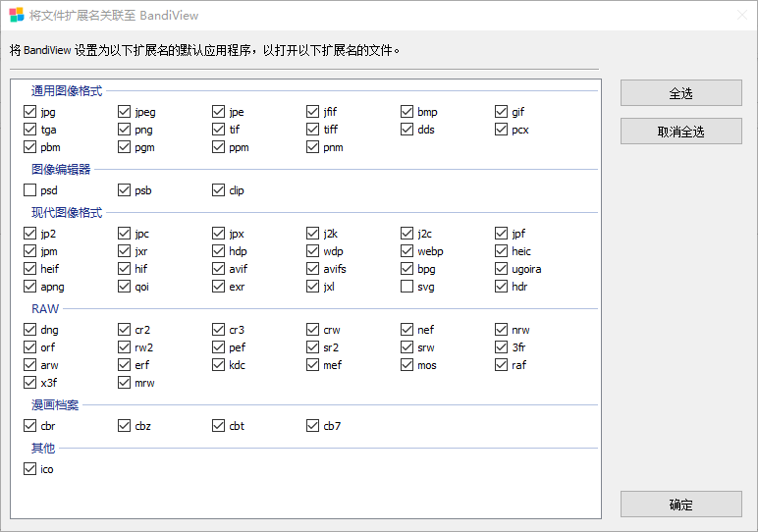Uncheck the png checkbox

(x=125, y=130)
